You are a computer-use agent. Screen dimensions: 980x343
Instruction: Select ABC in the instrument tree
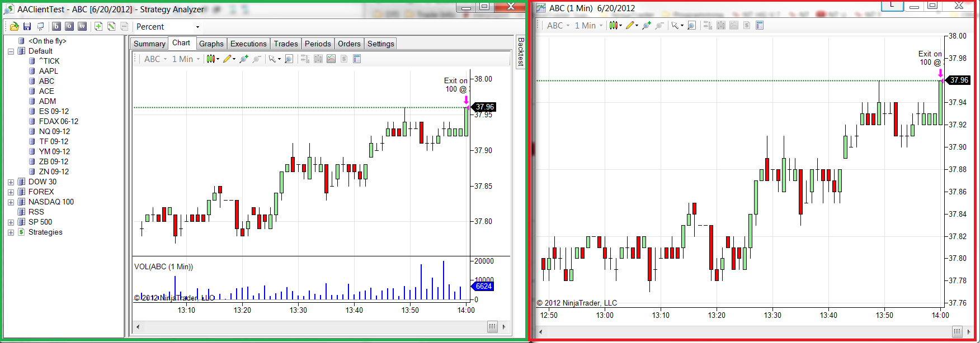(46, 81)
